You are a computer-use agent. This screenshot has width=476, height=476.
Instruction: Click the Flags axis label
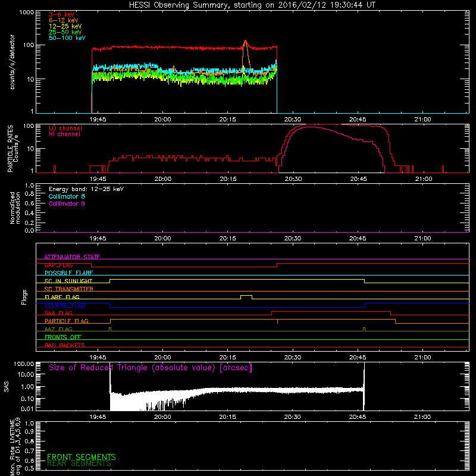[24, 297]
